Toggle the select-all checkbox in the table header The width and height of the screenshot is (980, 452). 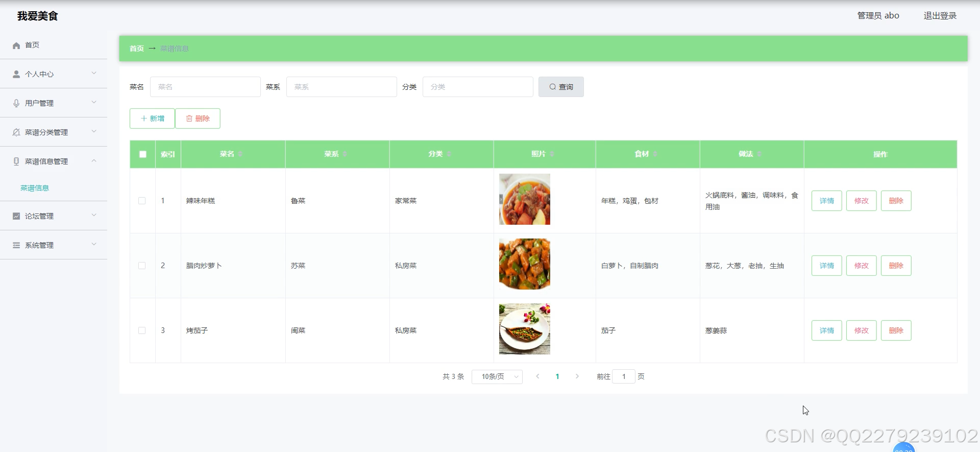coord(143,154)
